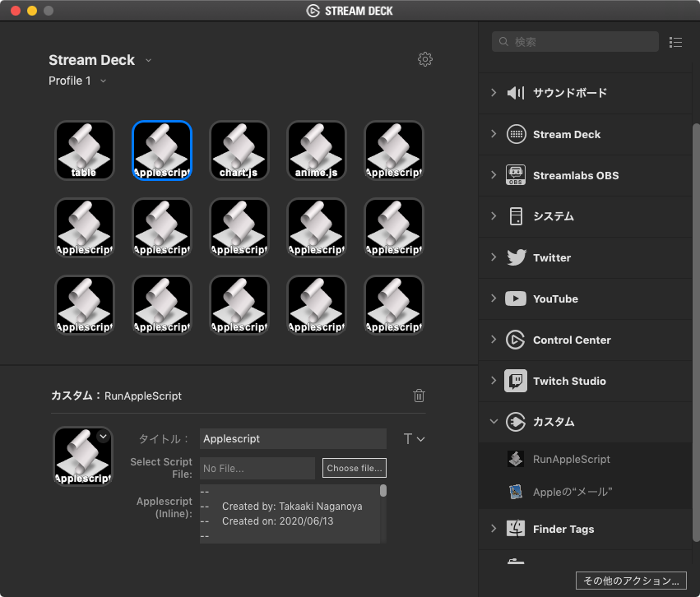This screenshot has width=700, height=597.
Task: Select the 'table' key in the grid
Action: tap(85, 150)
